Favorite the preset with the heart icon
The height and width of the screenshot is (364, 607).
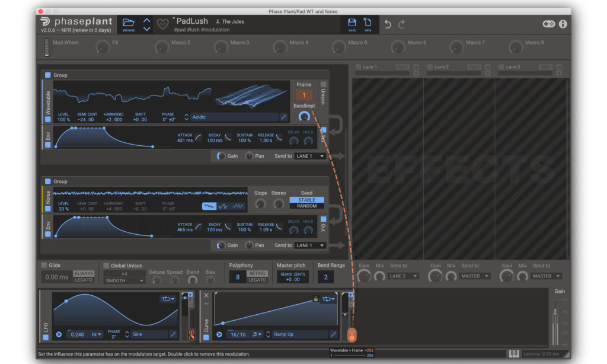click(162, 24)
